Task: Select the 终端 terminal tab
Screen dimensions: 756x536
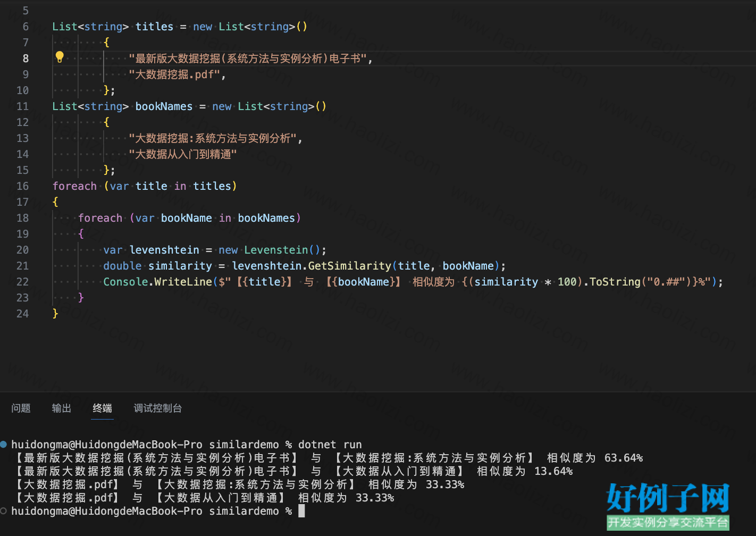Action: [102, 408]
